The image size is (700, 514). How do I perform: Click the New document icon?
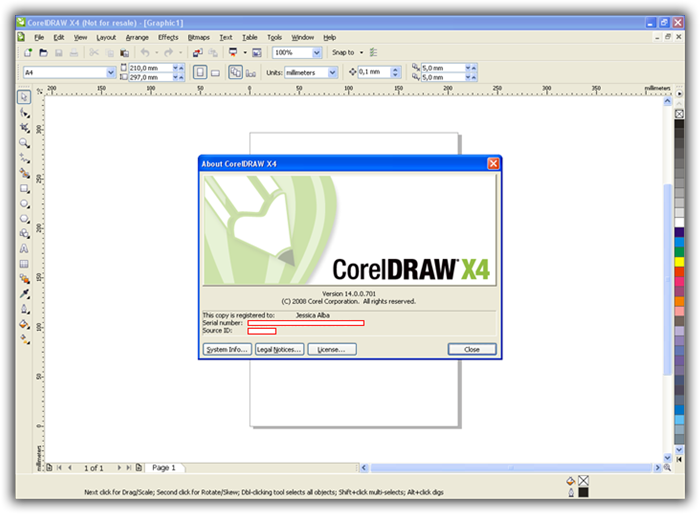(28, 53)
